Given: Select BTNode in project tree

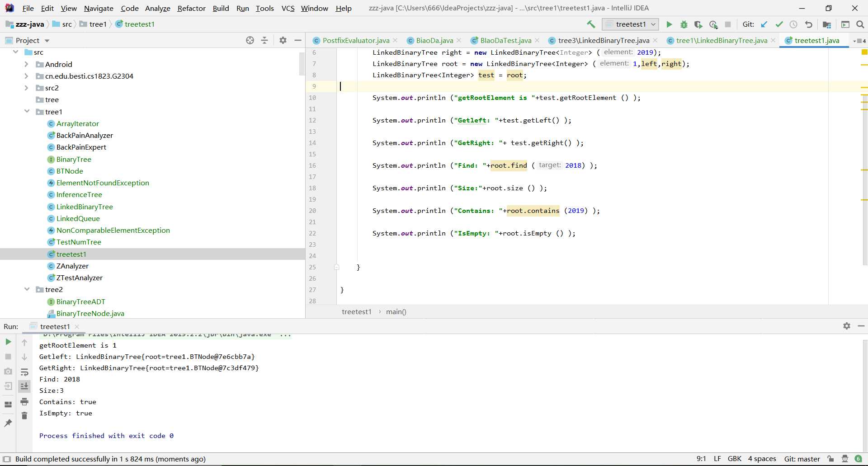Looking at the screenshot, I should tap(70, 171).
